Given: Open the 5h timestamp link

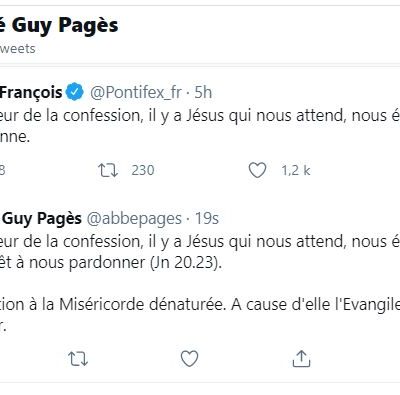Looking at the screenshot, I should [203, 92].
